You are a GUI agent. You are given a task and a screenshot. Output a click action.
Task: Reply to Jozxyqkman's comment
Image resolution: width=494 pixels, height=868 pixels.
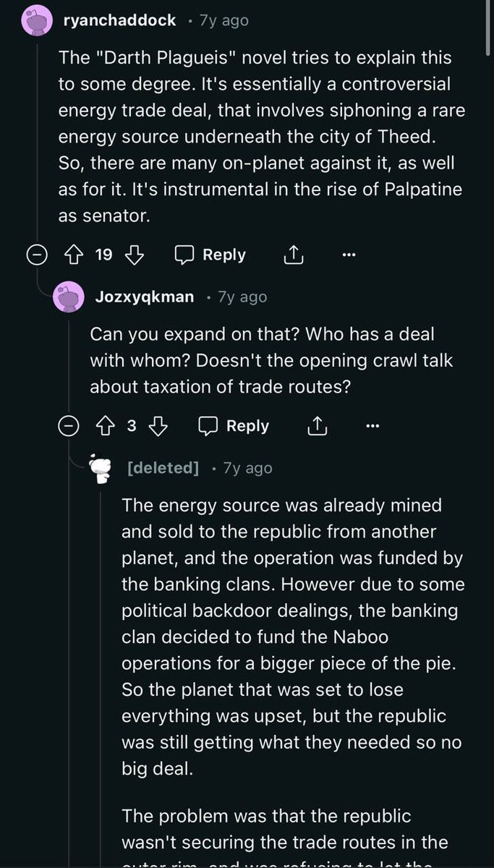[x=234, y=426]
